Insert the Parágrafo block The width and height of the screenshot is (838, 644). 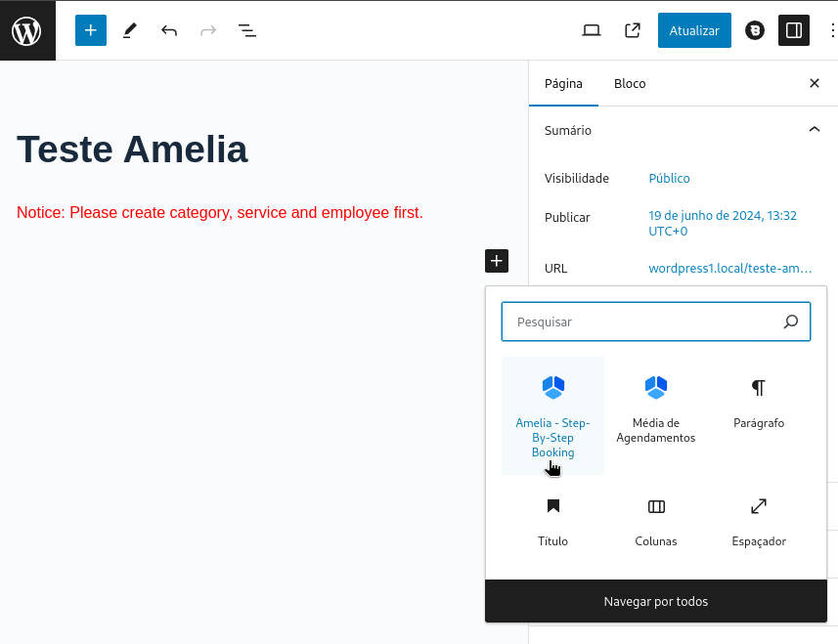pyautogui.click(x=759, y=416)
